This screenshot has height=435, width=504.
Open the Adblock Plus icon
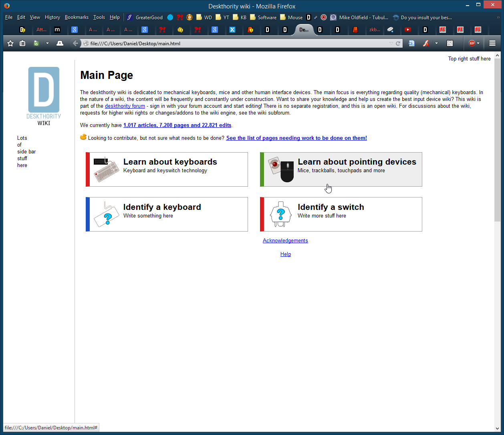click(472, 43)
